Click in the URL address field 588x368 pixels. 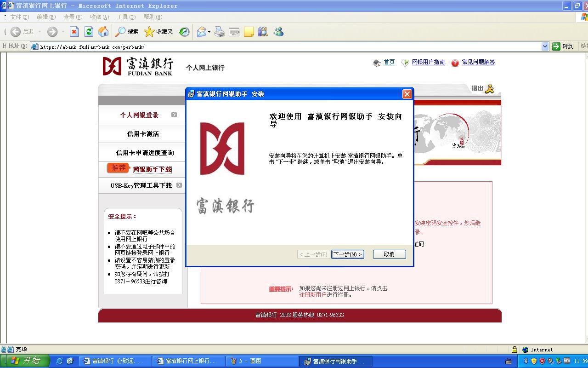pyautogui.click(x=276, y=46)
